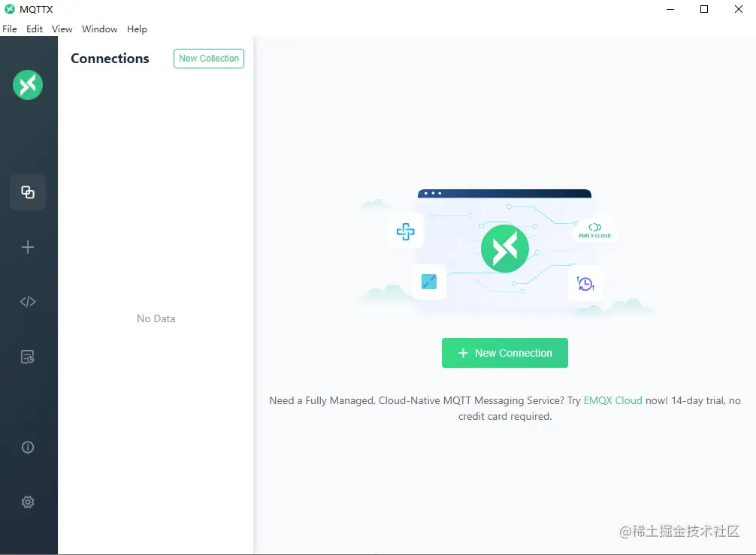Maximize the MQTTX window

coord(704,9)
